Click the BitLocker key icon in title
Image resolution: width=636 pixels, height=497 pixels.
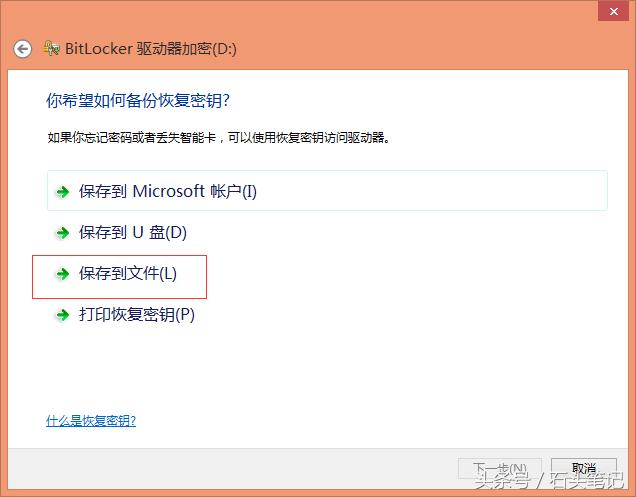(52, 48)
